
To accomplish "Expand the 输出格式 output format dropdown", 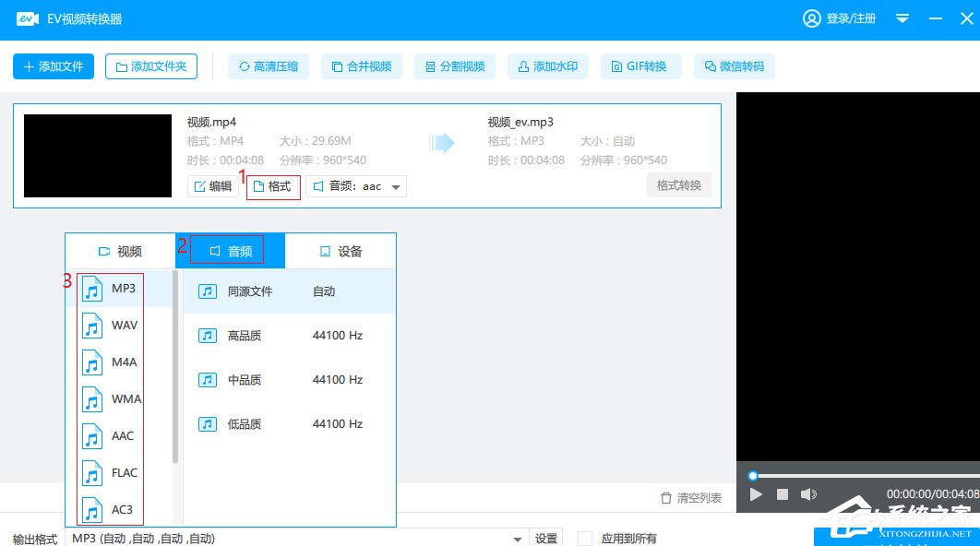I will point(517,538).
